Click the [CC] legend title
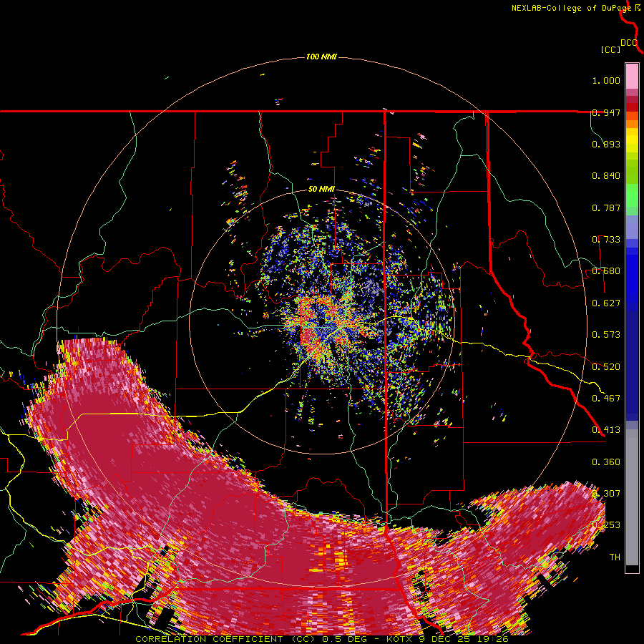644x644 pixels. [611, 49]
